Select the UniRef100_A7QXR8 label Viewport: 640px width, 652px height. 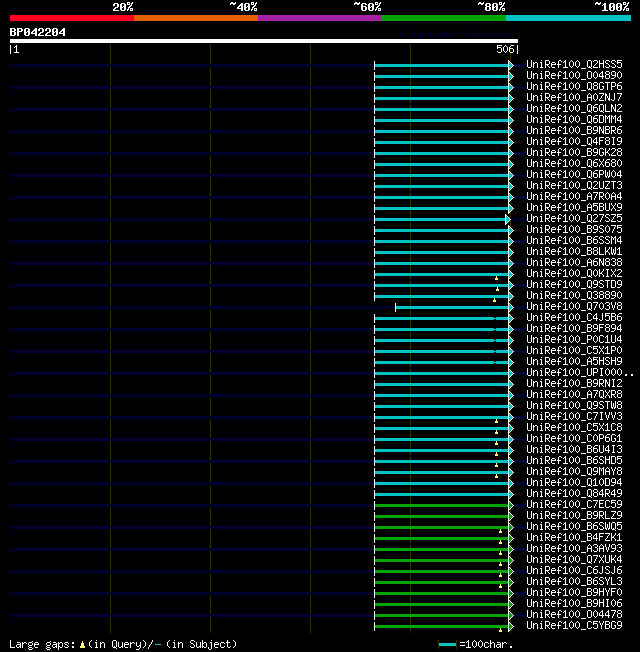(x=574, y=395)
